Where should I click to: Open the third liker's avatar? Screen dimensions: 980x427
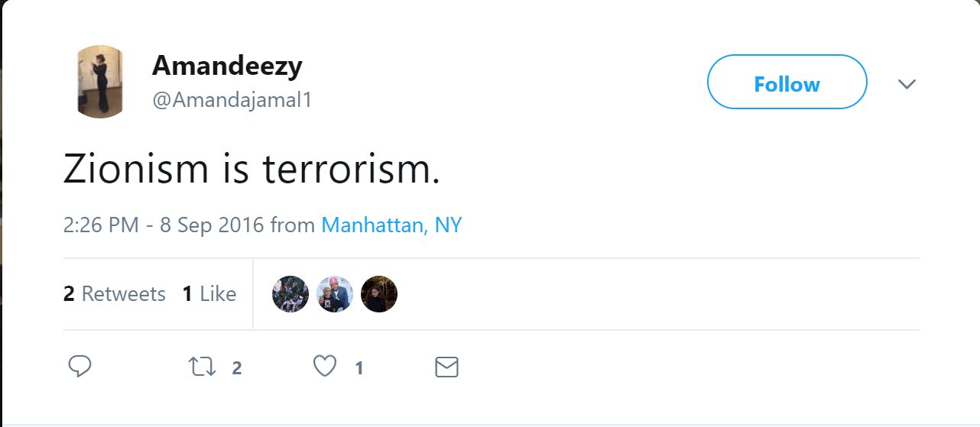point(379,294)
